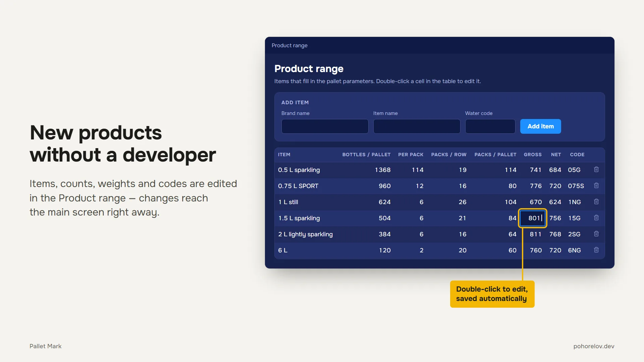Image resolution: width=644 pixels, height=362 pixels.
Task: Click the PACKS / PALLET column header
Action: click(495, 155)
